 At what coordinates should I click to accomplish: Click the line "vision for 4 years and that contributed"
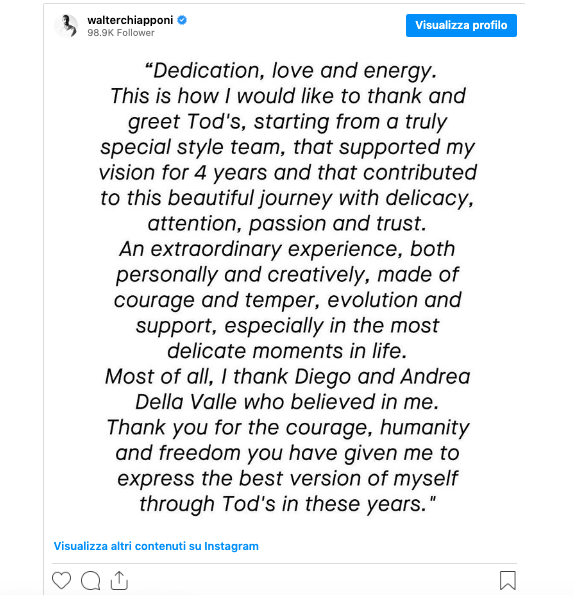pos(288,173)
